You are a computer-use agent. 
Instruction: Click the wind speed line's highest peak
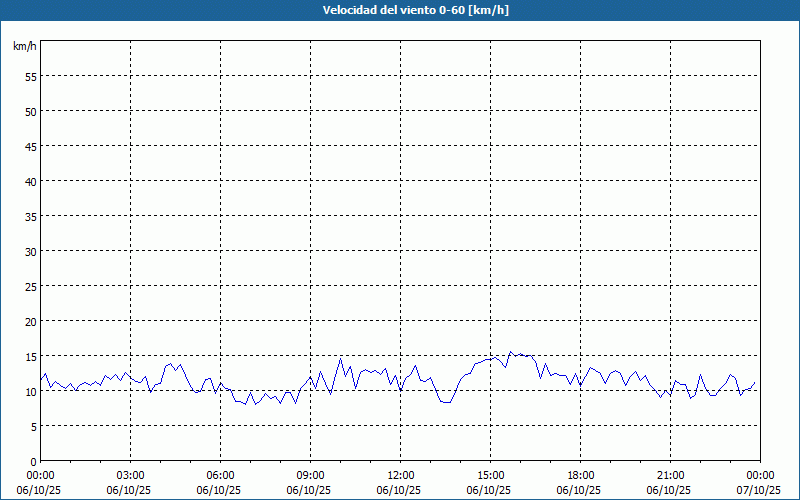[510, 352]
